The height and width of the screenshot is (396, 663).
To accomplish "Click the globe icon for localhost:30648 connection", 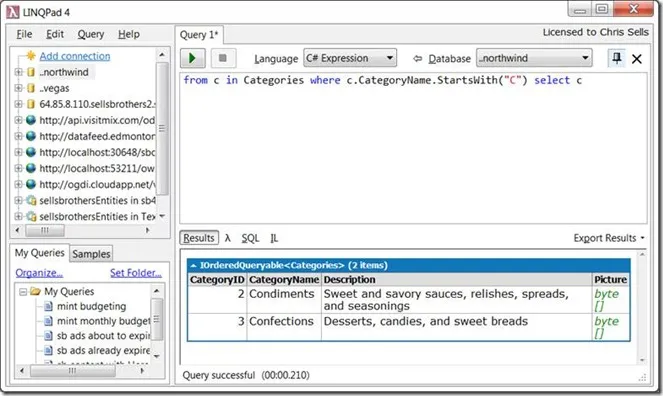I will pos(31,152).
